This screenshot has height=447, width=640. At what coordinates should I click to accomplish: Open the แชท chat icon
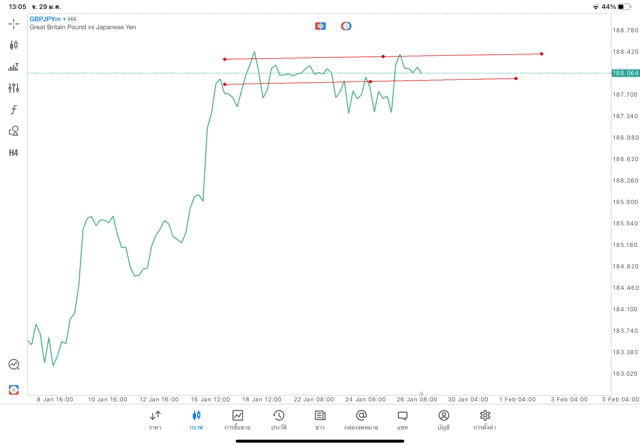tap(402, 419)
